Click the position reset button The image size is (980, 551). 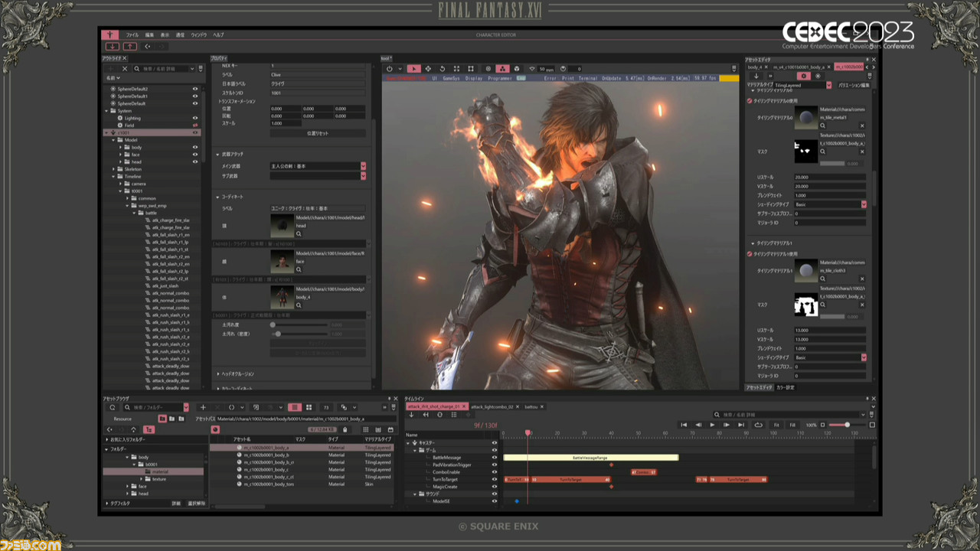[x=318, y=133]
